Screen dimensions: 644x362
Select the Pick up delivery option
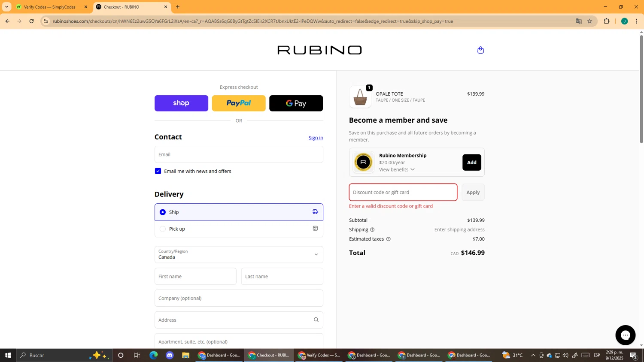[239, 229]
